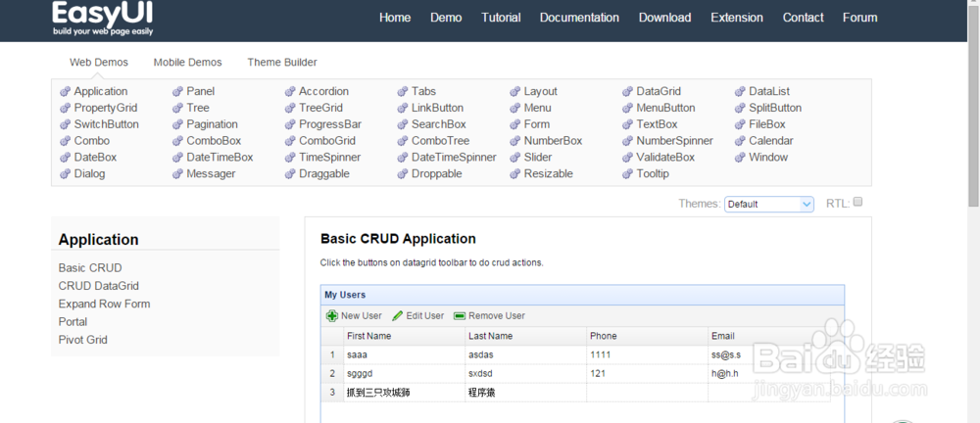Go to the Demo page
This screenshot has height=423, width=980.
pos(446,18)
